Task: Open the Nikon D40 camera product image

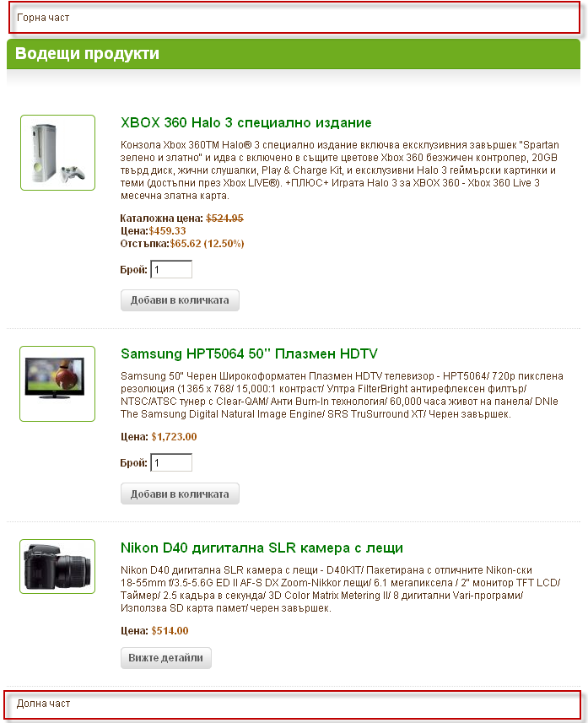Action: point(57,566)
